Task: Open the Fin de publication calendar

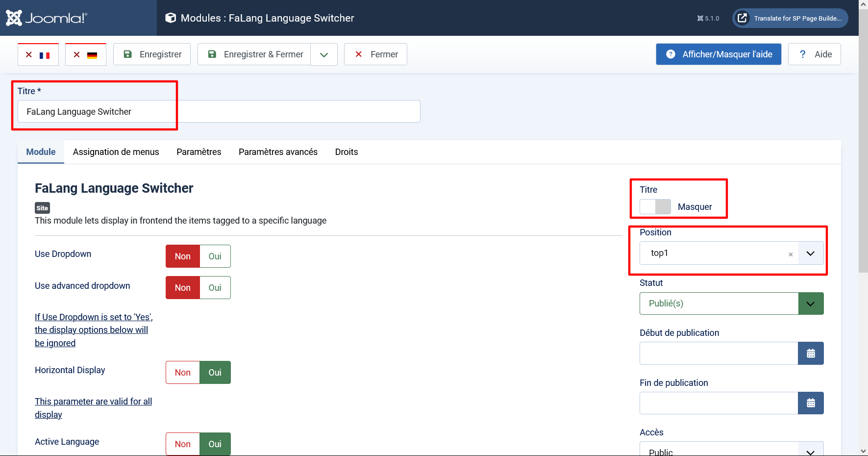Action: [x=811, y=403]
